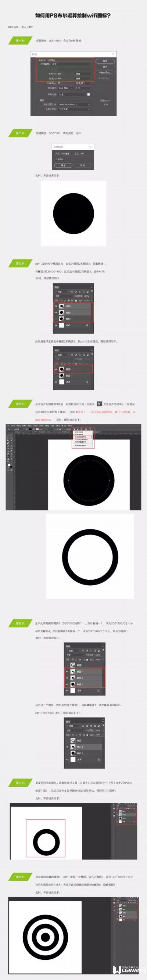Viewport: 147px width, 980px height.
Task: Click 背景 layer lock icon in 椭圆2 panel
Action: coord(87,325)
